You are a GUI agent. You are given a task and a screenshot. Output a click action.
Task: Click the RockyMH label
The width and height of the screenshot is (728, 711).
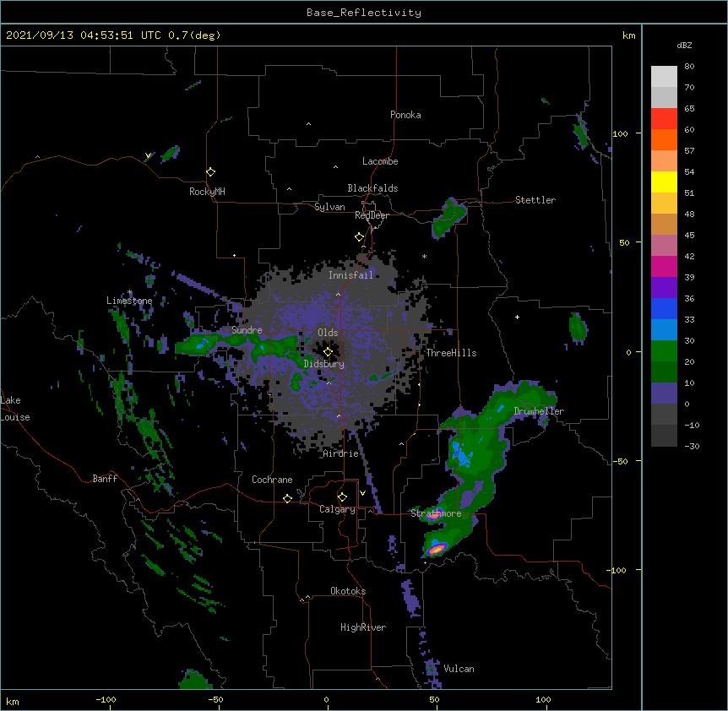click(207, 192)
